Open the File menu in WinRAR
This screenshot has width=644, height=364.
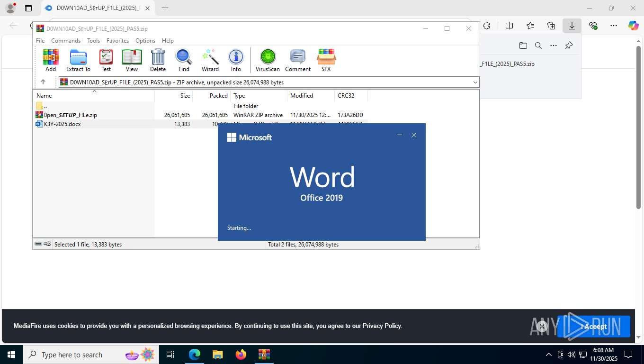point(40,41)
